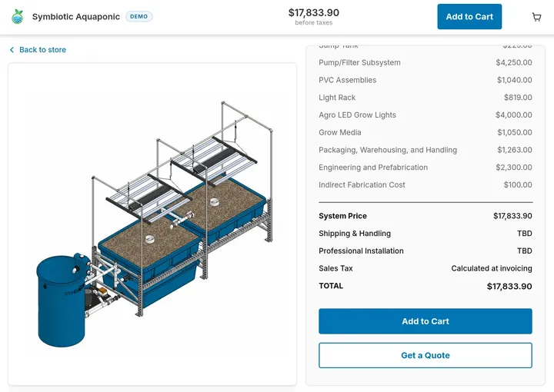Click the header price before taxes

(314, 16)
